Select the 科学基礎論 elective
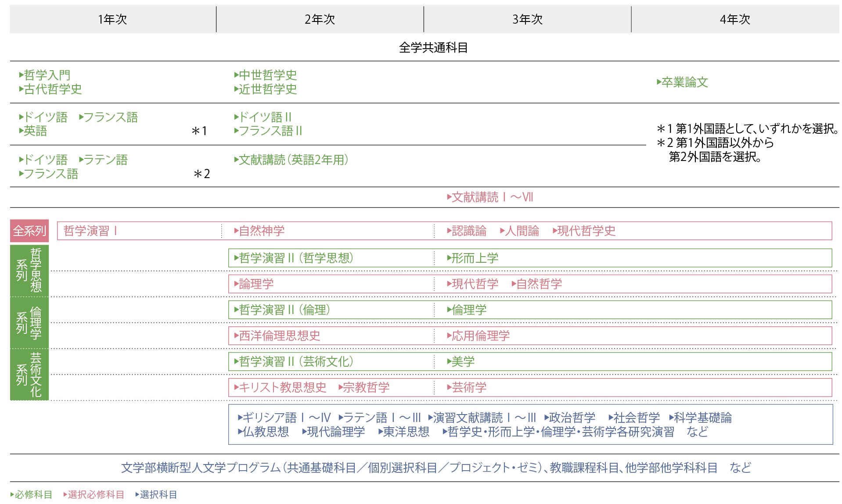842x504 pixels. [701, 418]
